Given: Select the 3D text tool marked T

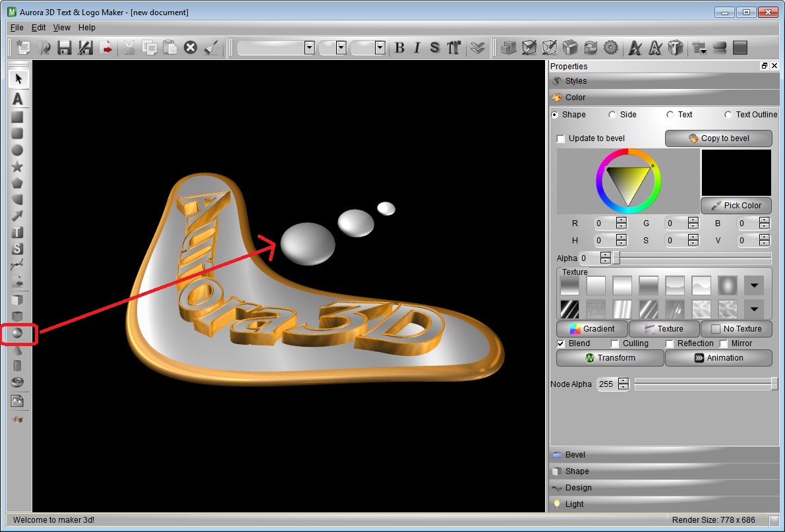Looking at the screenshot, I should coord(18,232).
